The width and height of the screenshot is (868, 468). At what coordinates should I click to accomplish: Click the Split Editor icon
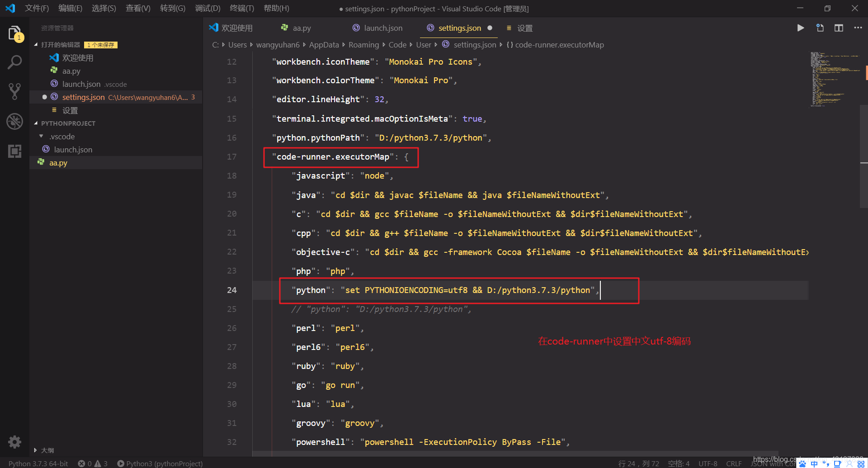click(x=839, y=28)
